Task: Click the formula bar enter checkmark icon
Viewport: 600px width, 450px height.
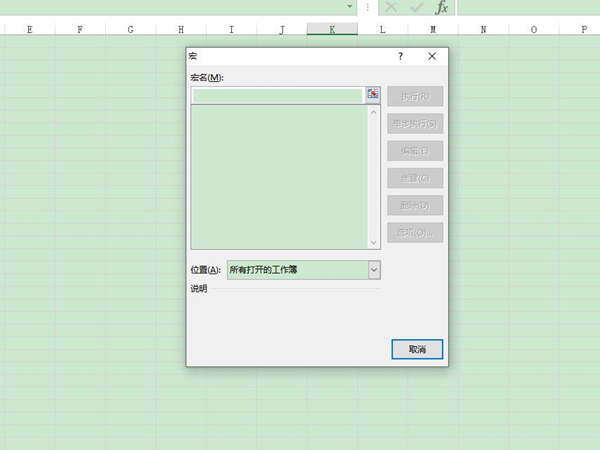Action: tap(416, 7)
